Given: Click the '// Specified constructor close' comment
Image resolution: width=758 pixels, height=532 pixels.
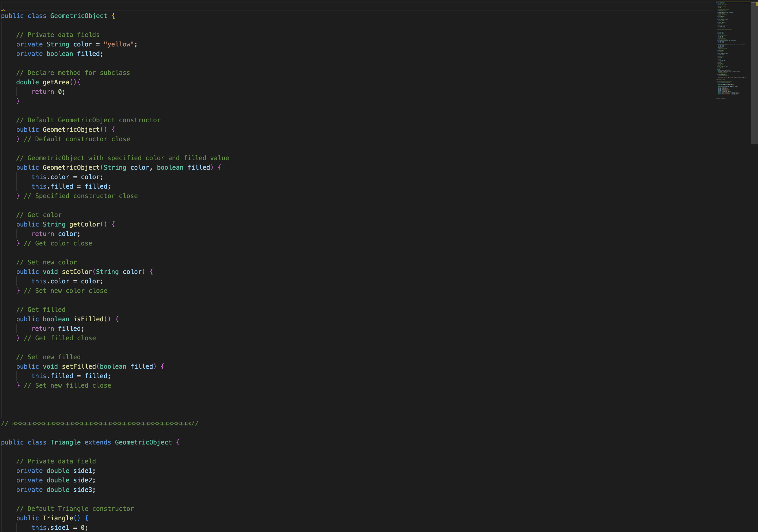Looking at the screenshot, I should tap(81, 196).
